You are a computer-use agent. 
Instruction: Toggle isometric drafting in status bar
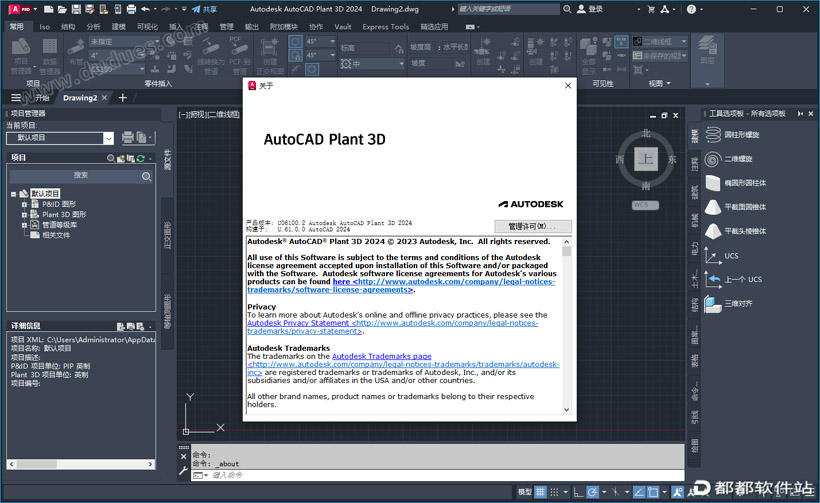616,491
